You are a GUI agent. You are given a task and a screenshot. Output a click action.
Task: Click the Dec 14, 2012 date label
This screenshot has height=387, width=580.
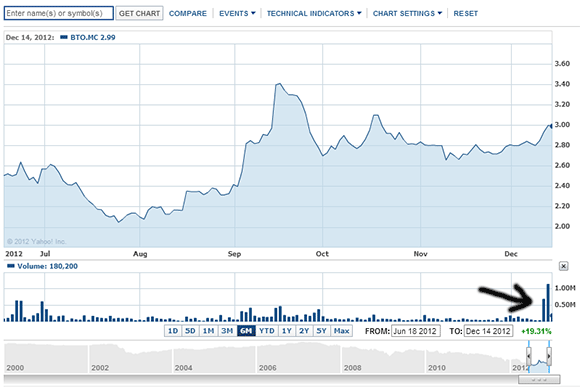pyautogui.click(x=30, y=37)
